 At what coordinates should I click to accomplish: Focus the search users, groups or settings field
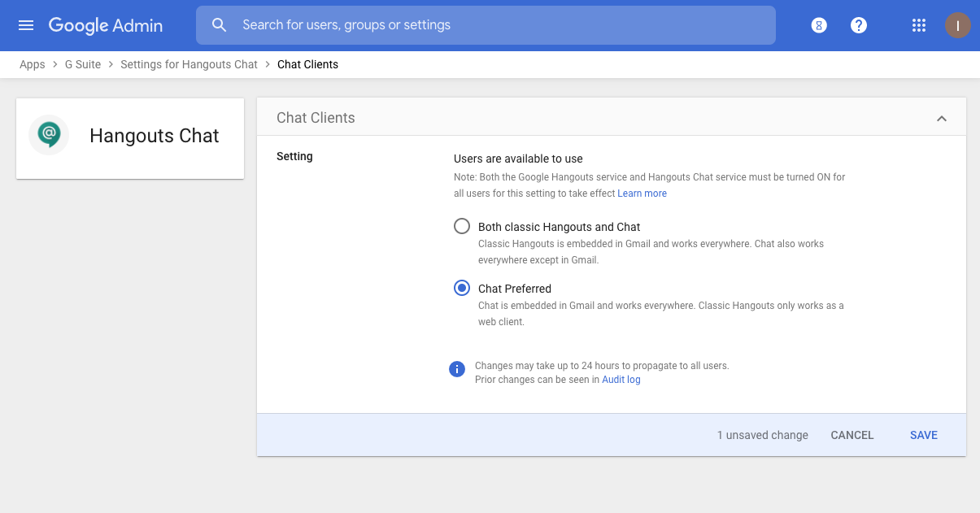coord(488,25)
